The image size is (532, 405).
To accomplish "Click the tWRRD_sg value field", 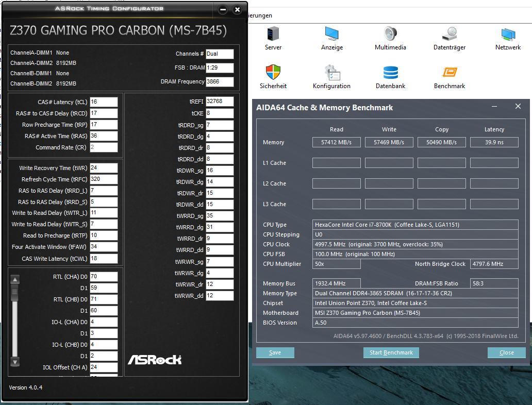I will 220,216.
